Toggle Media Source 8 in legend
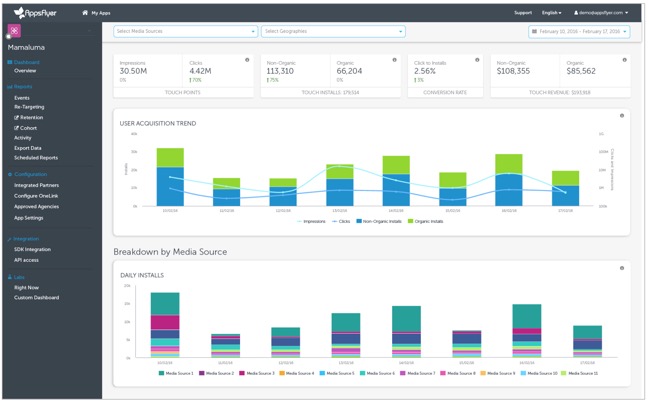649x405 pixels. coord(458,374)
